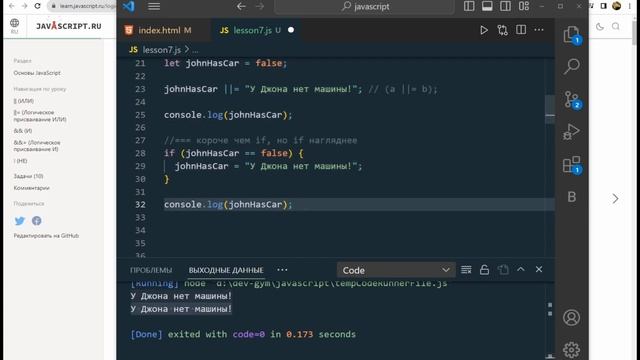Clear the output with the list icon
The height and width of the screenshot is (360, 640).
tap(466, 270)
